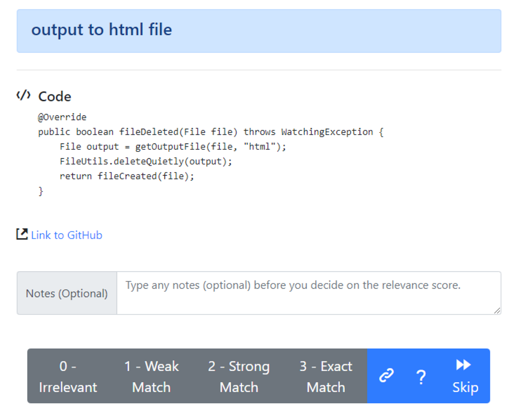
Task: Click the "Notes (Optional)" label
Action: click(67, 293)
